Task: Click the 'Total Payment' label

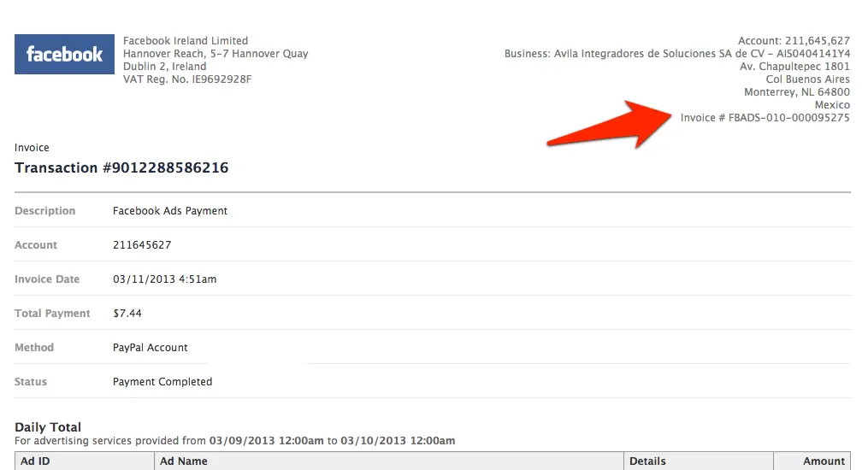Action: coord(52,314)
